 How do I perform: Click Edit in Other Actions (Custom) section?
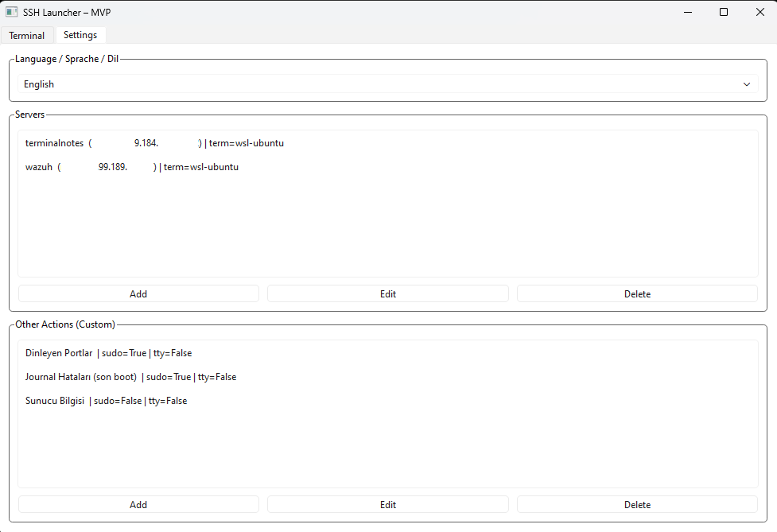387,505
